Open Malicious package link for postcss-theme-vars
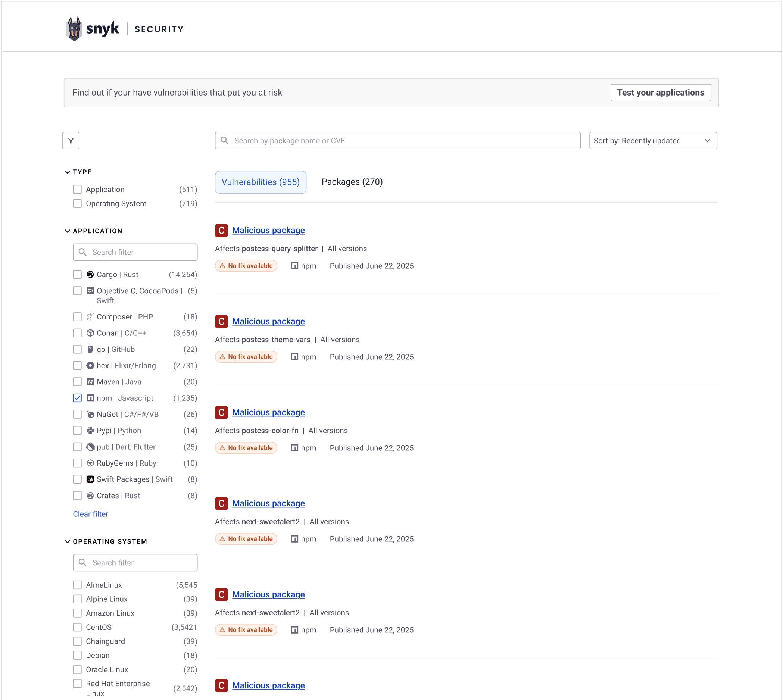 click(269, 322)
